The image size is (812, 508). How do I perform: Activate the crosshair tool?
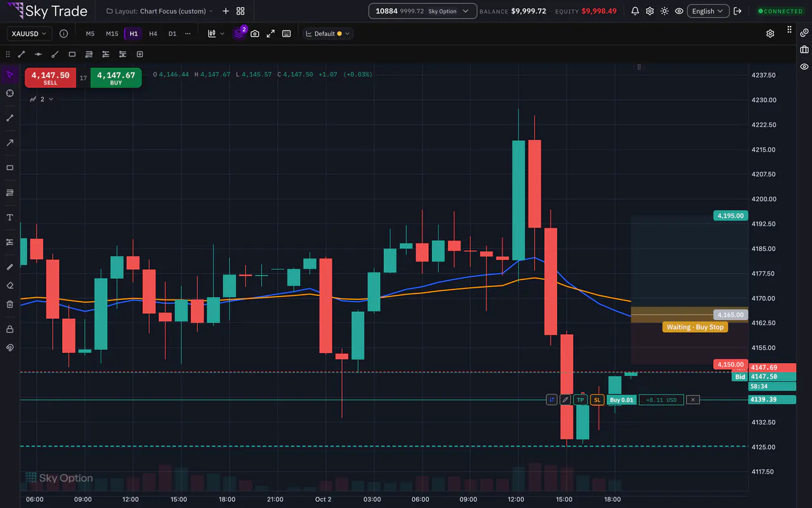coord(10,93)
